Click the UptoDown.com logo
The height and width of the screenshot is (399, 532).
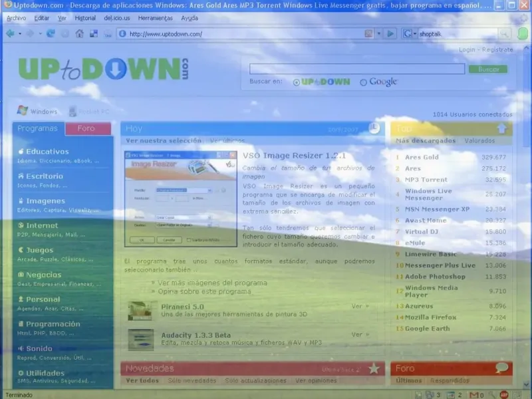104,69
